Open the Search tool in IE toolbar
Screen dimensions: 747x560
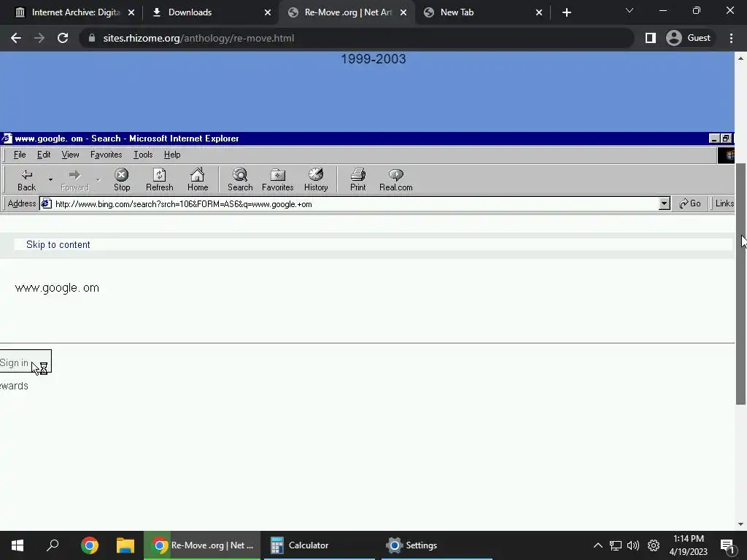point(240,179)
